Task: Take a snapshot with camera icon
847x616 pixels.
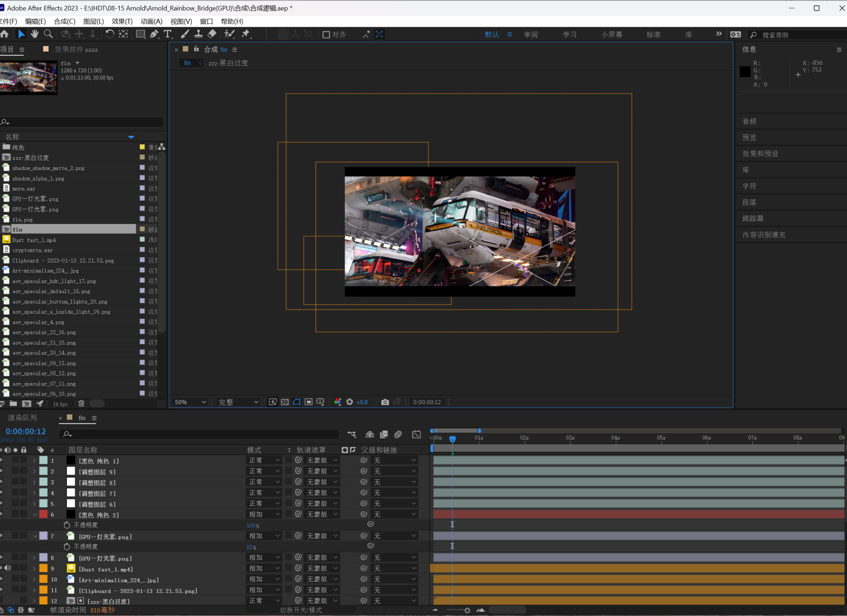Action: click(x=385, y=402)
